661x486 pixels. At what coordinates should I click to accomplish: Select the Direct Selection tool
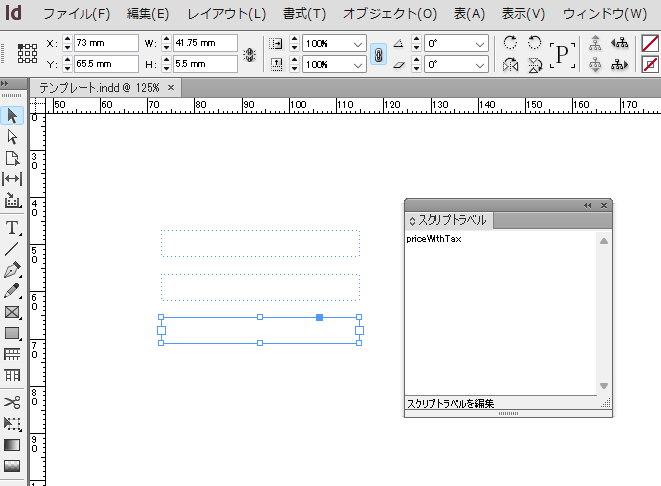point(13,137)
